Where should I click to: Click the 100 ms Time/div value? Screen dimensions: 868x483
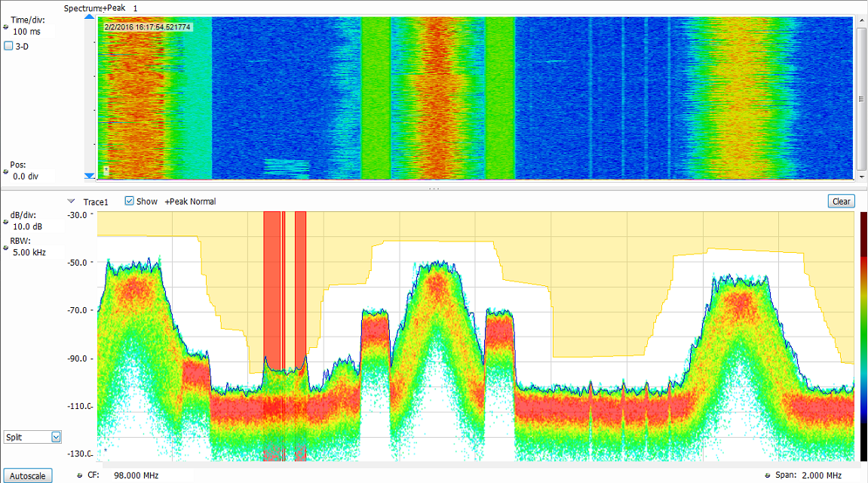pyautogui.click(x=27, y=32)
